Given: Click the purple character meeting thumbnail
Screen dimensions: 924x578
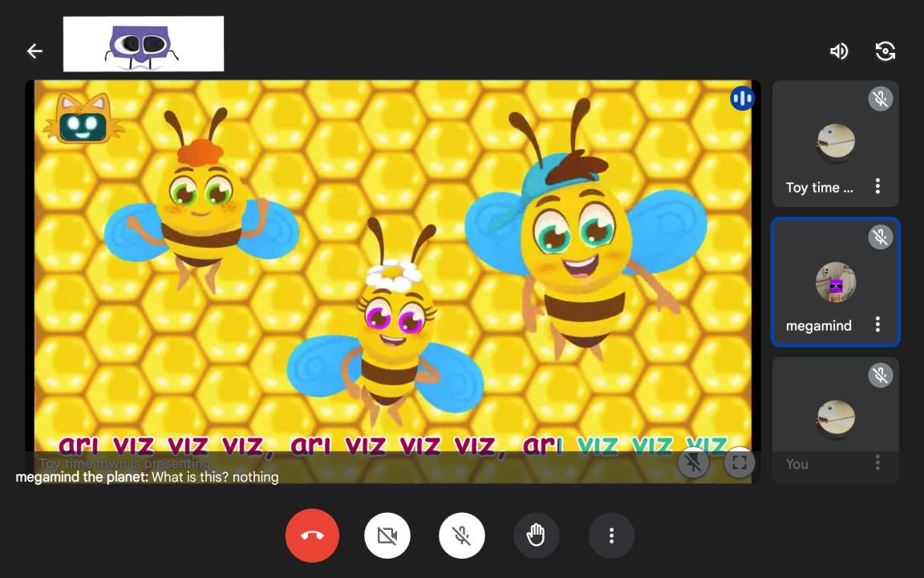Looking at the screenshot, I should (x=144, y=44).
